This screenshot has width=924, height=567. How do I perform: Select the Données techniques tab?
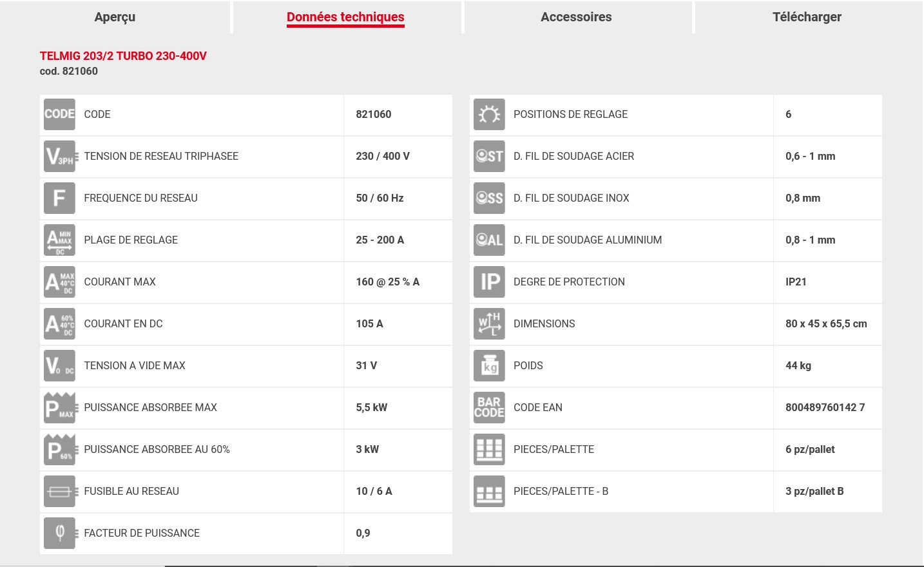point(345,17)
